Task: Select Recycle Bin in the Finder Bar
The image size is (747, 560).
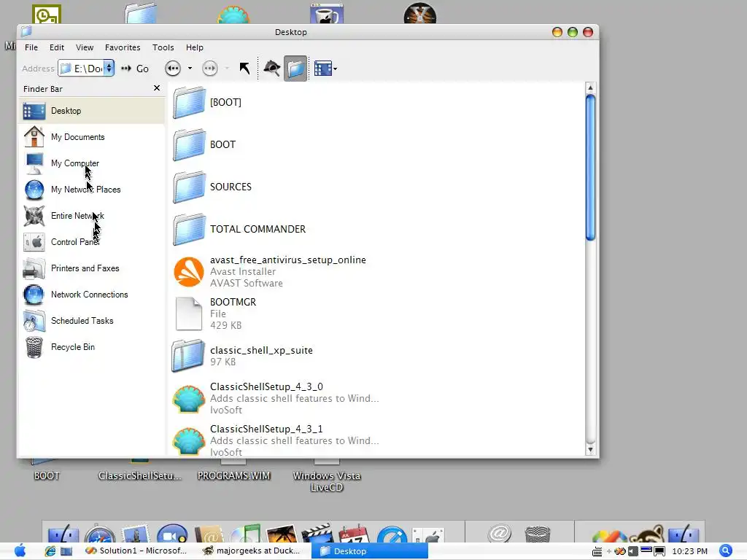Action: (x=92, y=346)
